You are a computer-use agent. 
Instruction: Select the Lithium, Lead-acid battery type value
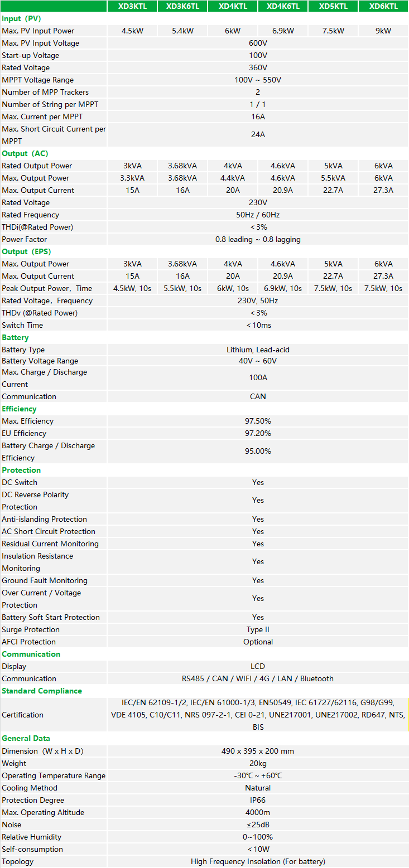[x=258, y=350]
